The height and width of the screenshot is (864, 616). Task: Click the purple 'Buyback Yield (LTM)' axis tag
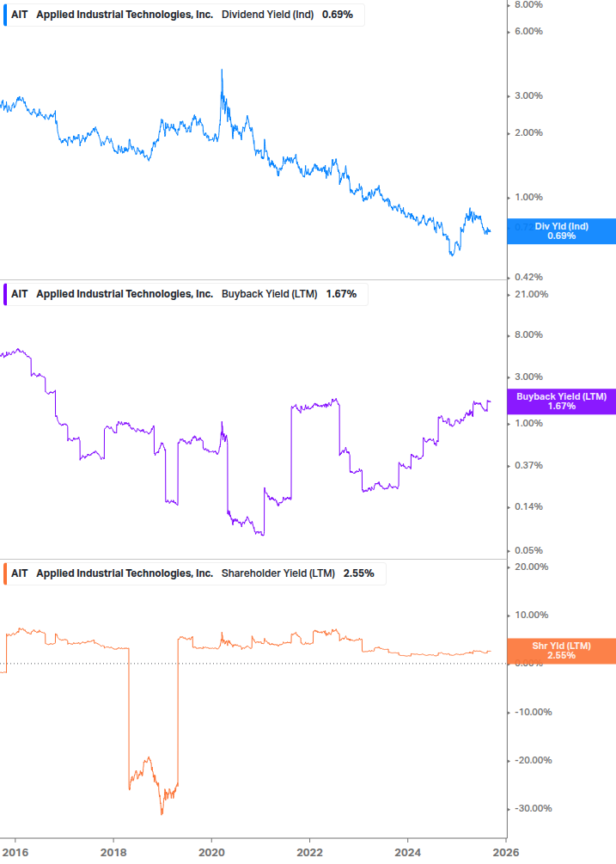[561, 401]
